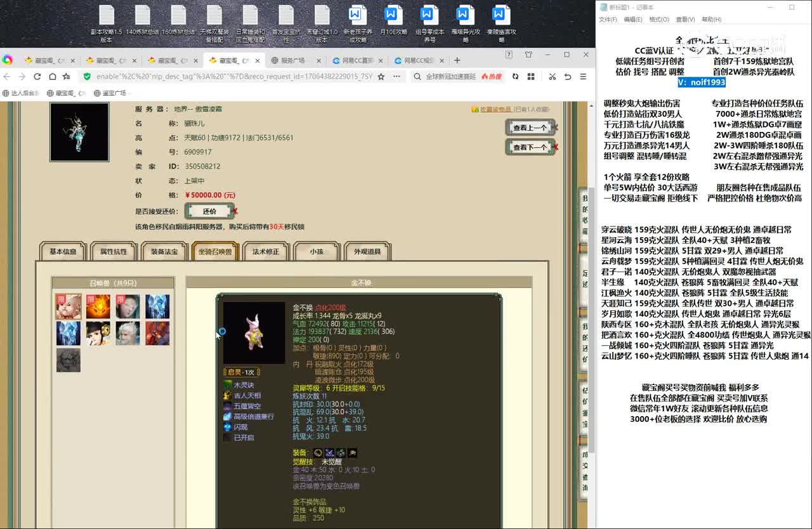Click the green security shield icon

click(x=88, y=77)
